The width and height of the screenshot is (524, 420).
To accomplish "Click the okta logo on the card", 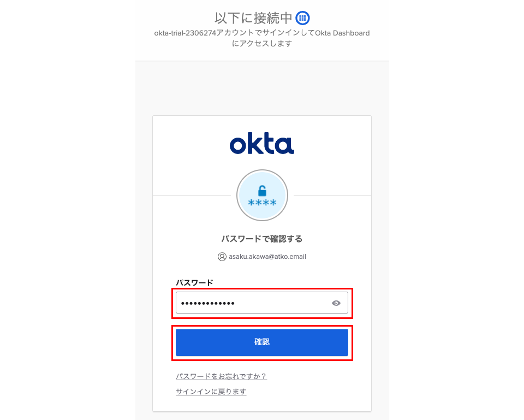I will 261,144.
